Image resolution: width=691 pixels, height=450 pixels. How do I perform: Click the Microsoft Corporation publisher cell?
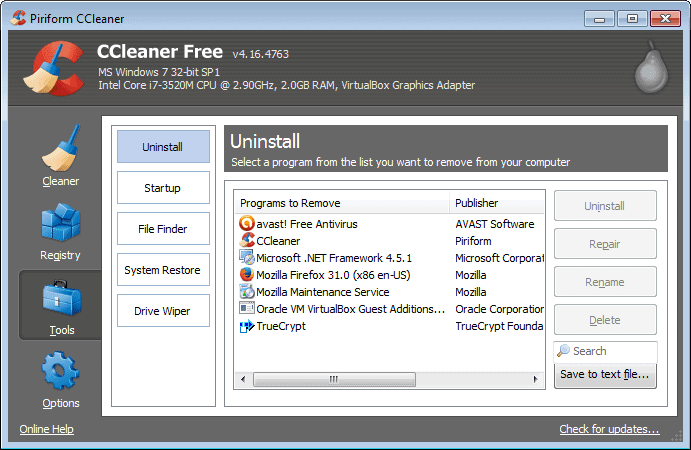(500, 258)
